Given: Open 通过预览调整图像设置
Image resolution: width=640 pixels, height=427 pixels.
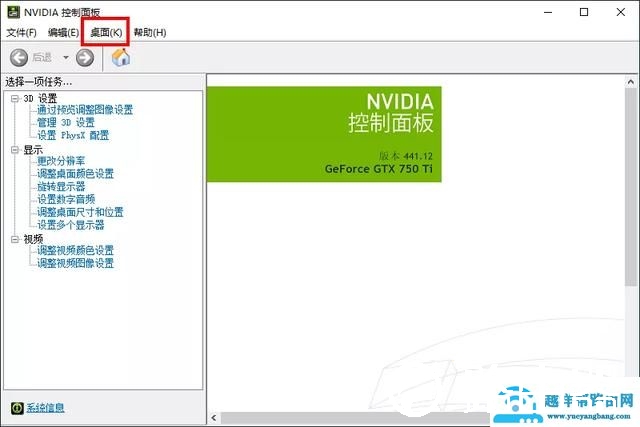Looking at the screenshot, I should [85, 110].
